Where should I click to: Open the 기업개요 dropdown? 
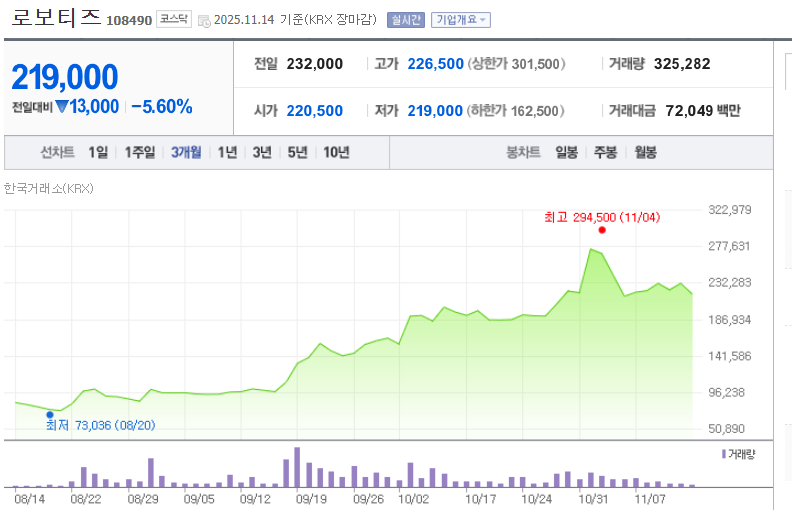pyautogui.click(x=461, y=20)
